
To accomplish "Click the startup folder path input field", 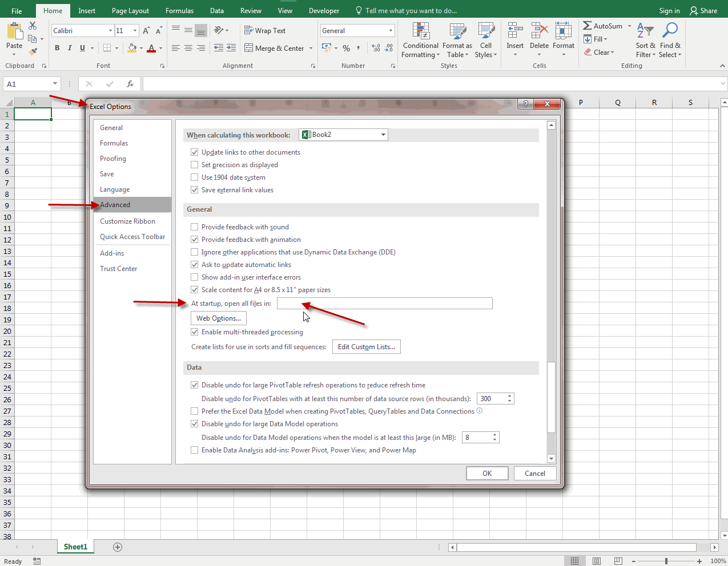I will pos(384,304).
